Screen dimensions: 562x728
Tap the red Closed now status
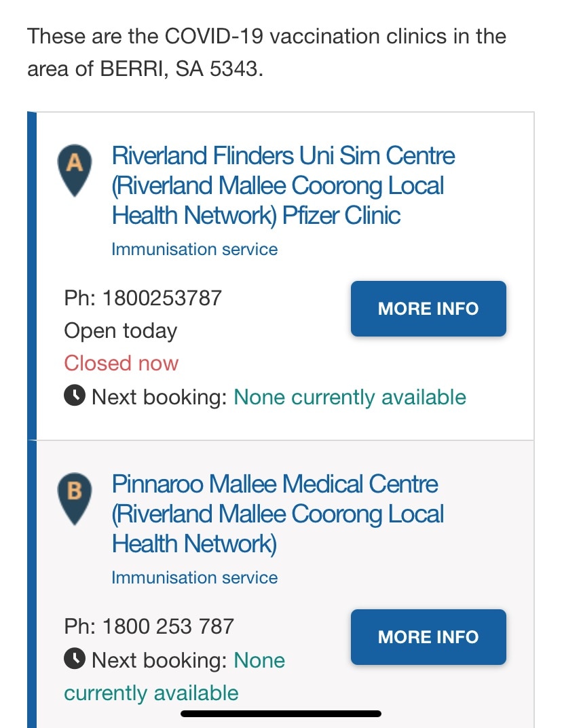click(x=121, y=363)
